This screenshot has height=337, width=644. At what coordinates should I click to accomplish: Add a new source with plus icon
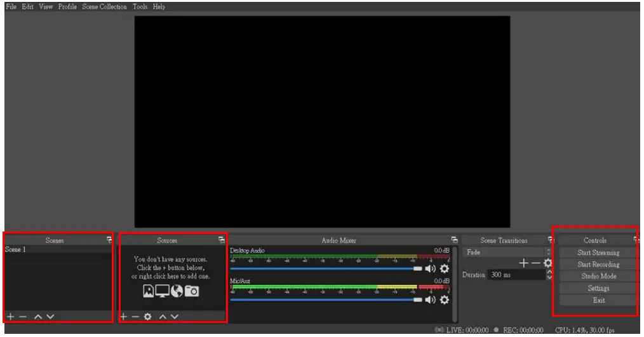(124, 317)
